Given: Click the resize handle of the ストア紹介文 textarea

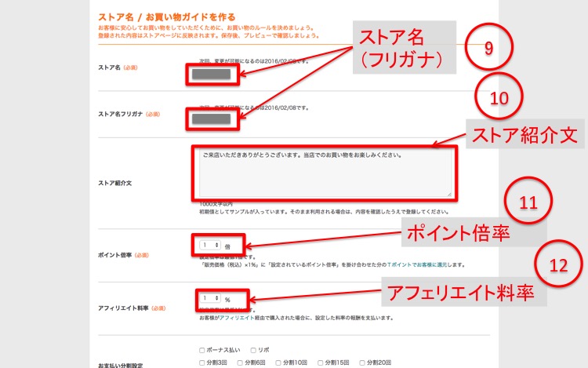Looking at the screenshot, I should coord(449,194).
